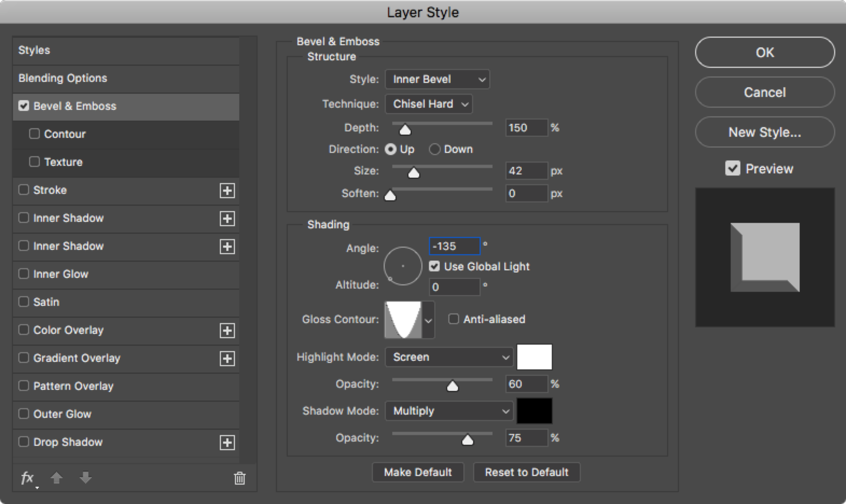This screenshot has height=504, width=846.
Task: Open the Shadow Mode dropdown showing Multiply
Action: point(449,411)
